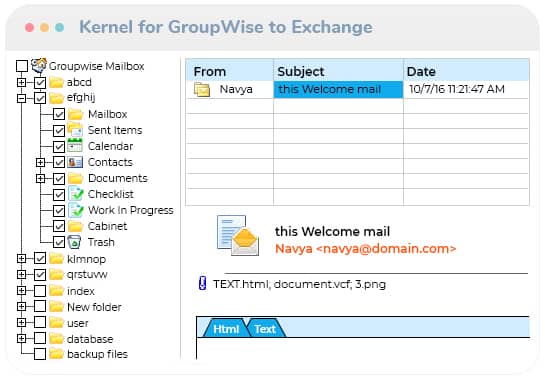Check the backup files checkbox
The image size is (545, 380).
[40, 354]
